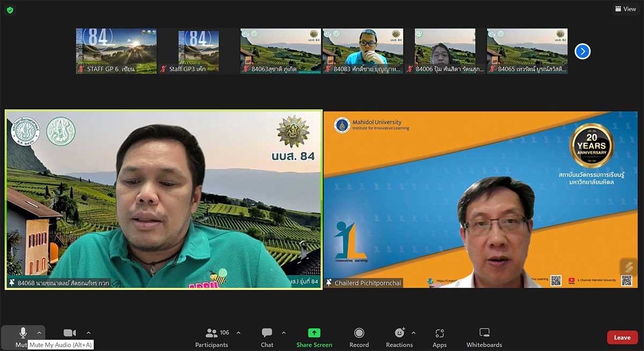Show next participants with blue arrow
This screenshot has height=351, width=644.
(x=582, y=51)
